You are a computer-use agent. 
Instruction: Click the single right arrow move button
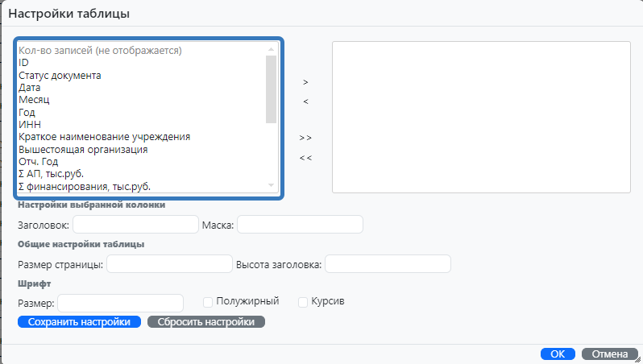pos(305,82)
